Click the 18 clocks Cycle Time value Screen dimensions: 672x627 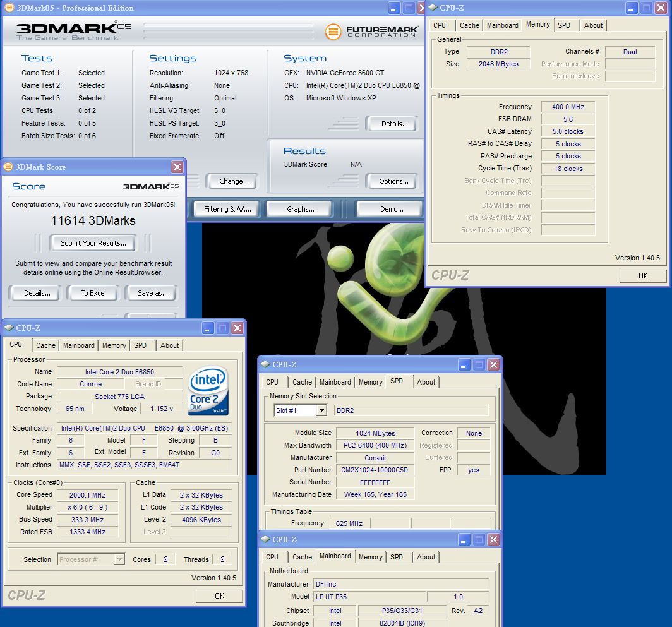[x=568, y=169]
